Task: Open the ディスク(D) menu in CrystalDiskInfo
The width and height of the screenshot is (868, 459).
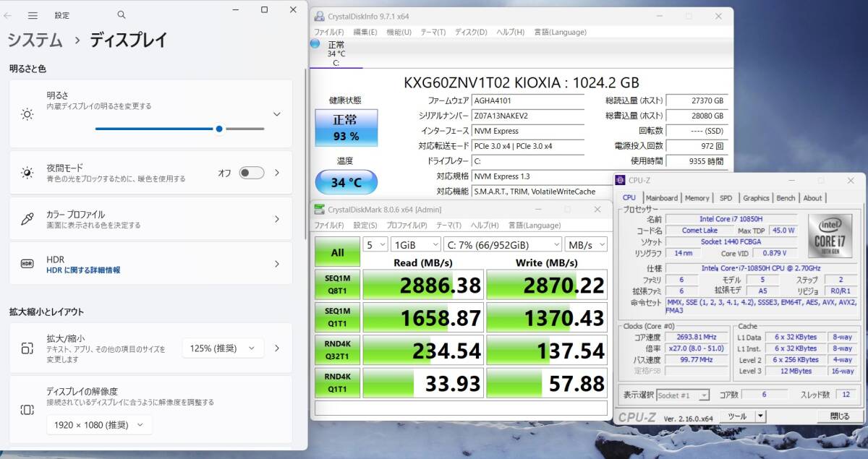Action: (471, 32)
